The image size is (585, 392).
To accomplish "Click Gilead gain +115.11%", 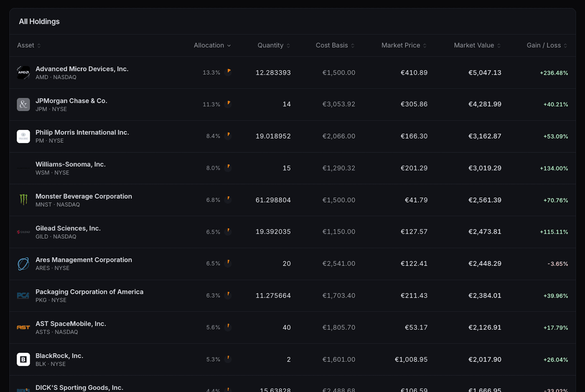I will pos(554,232).
